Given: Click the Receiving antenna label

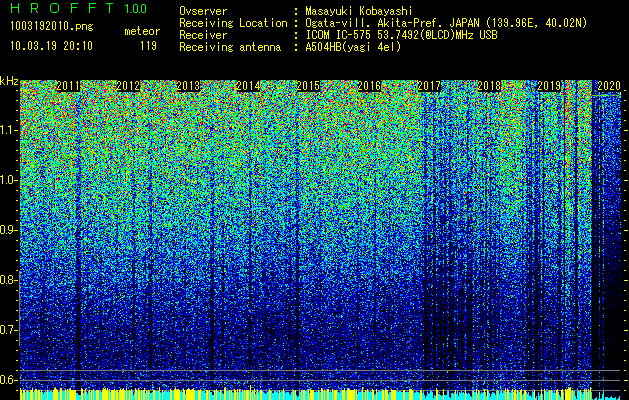Looking at the screenshot, I should (230, 47).
